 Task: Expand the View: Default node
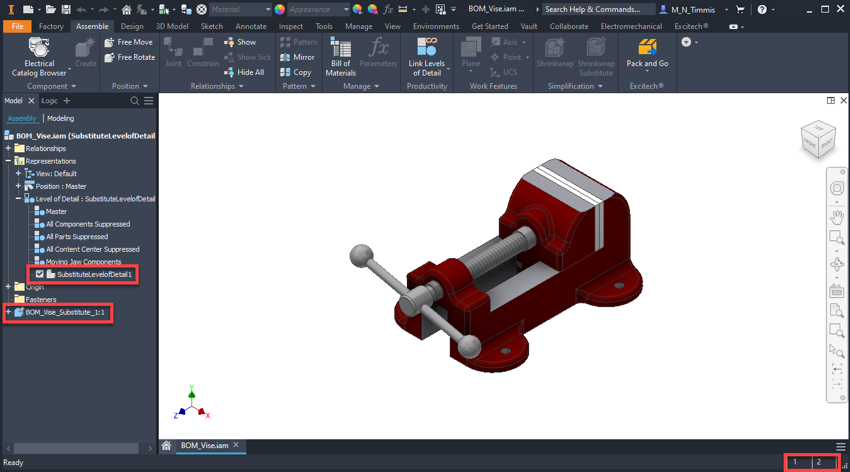click(18, 173)
